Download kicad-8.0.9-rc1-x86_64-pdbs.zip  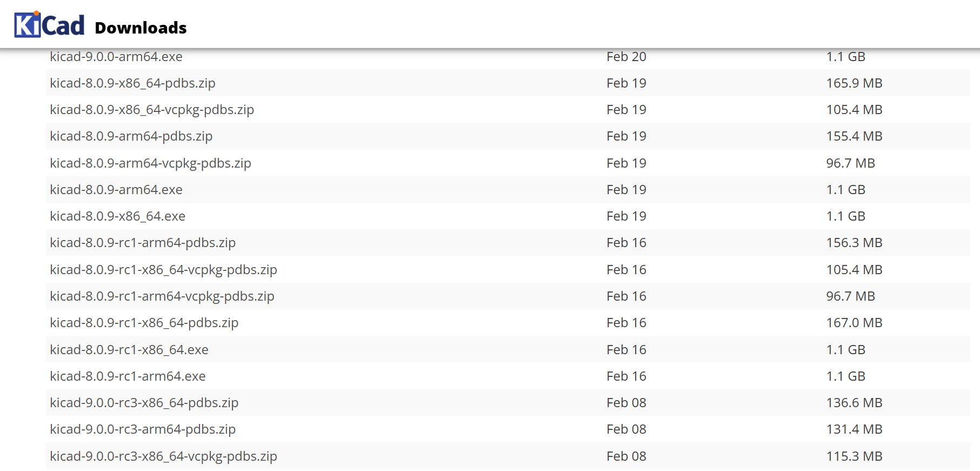pyautogui.click(x=144, y=323)
